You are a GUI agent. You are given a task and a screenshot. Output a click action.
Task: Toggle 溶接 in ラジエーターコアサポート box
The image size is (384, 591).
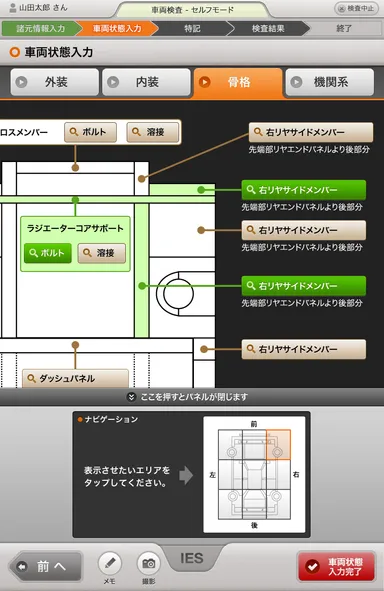[x=102, y=253]
